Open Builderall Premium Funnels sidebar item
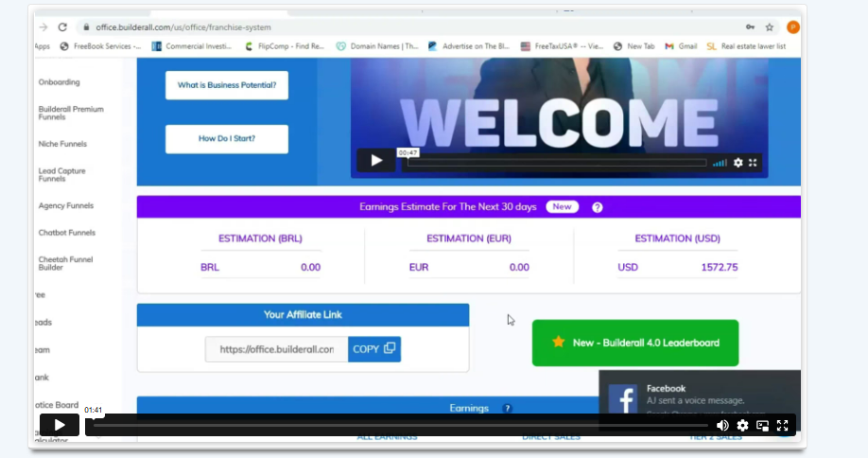Viewport: 868px width, 458px height. click(x=71, y=113)
